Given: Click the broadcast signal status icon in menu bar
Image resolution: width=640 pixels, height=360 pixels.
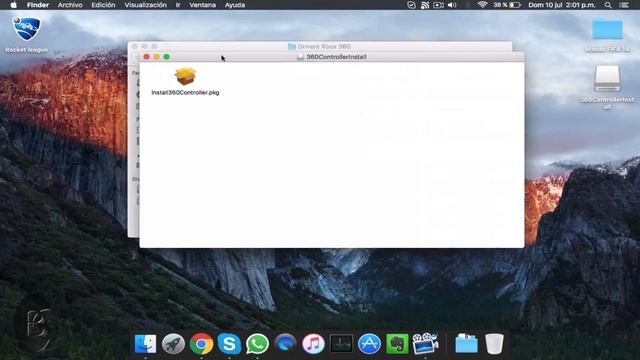Looking at the screenshot, I should tap(425, 5).
